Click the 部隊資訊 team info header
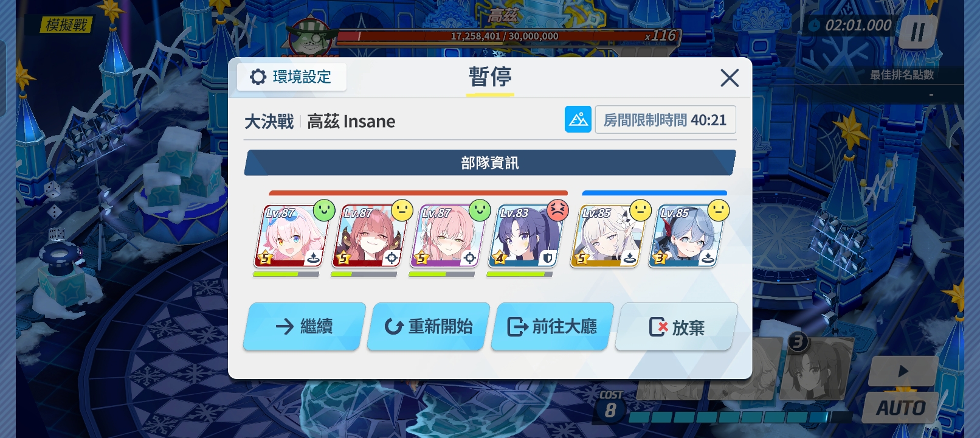Image resolution: width=980 pixels, height=438 pixels. (x=490, y=163)
